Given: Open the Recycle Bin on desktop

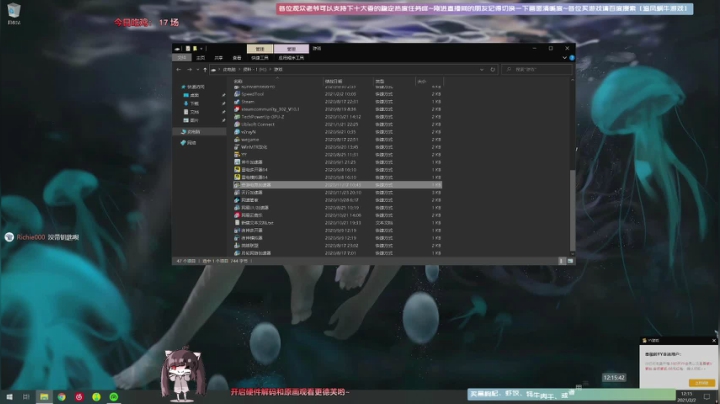Looking at the screenshot, I should [14, 13].
